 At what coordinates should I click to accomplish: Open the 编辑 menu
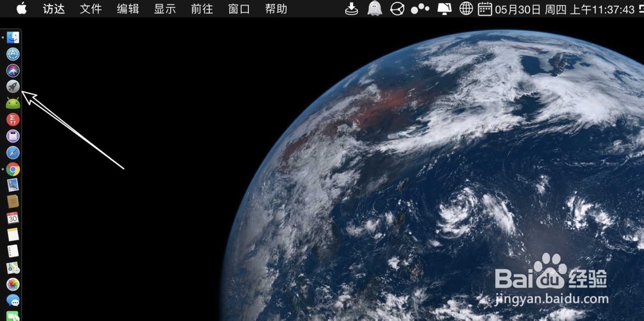[x=128, y=9]
